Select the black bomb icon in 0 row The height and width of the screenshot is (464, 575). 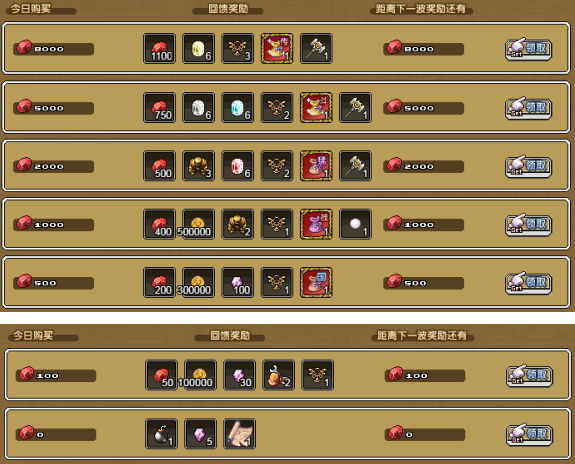tap(162, 434)
